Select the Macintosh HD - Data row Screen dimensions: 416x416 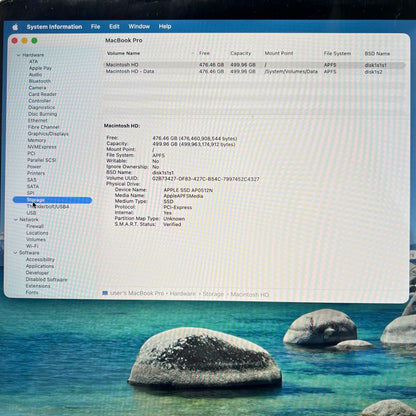click(x=254, y=72)
